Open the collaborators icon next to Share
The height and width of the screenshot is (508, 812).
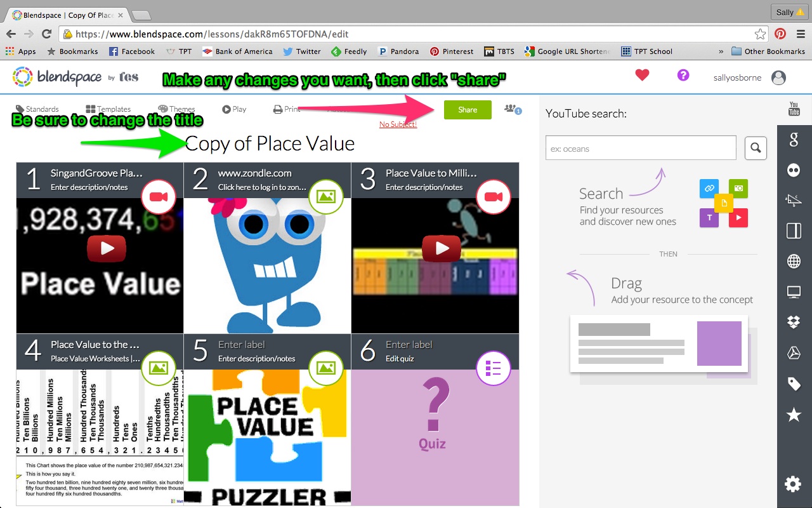click(x=511, y=109)
